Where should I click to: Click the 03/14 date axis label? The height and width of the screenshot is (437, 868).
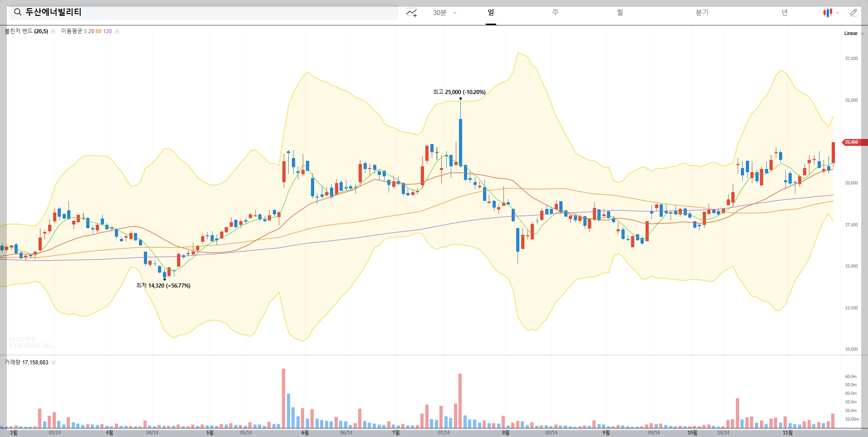click(54, 432)
